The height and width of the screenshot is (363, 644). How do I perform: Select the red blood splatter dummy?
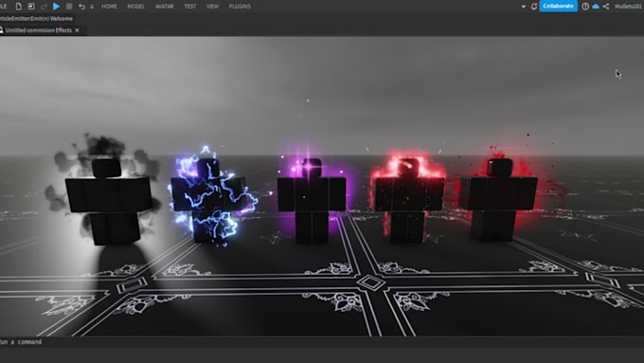tap(498, 201)
